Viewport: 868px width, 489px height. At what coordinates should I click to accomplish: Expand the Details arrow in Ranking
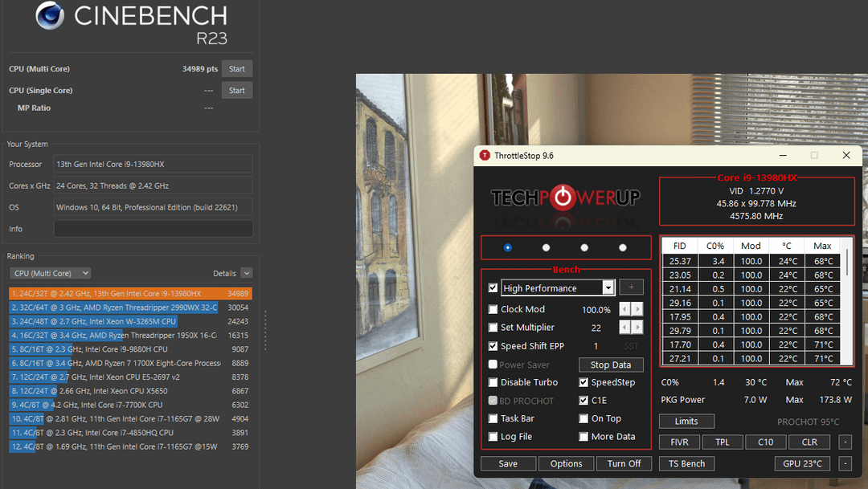click(x=247, y=273)
